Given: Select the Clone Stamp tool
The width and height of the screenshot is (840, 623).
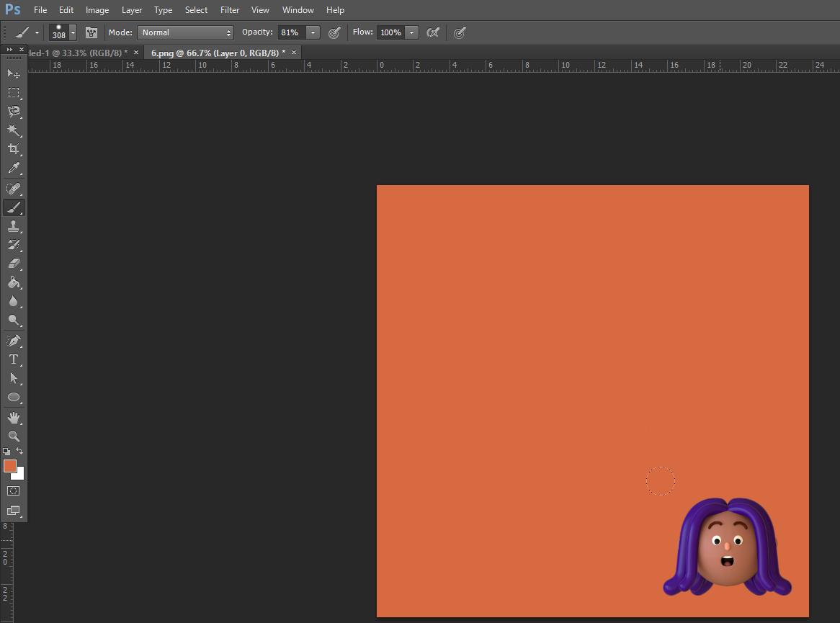Looking at the screenshot, I should tap(13, 226).
